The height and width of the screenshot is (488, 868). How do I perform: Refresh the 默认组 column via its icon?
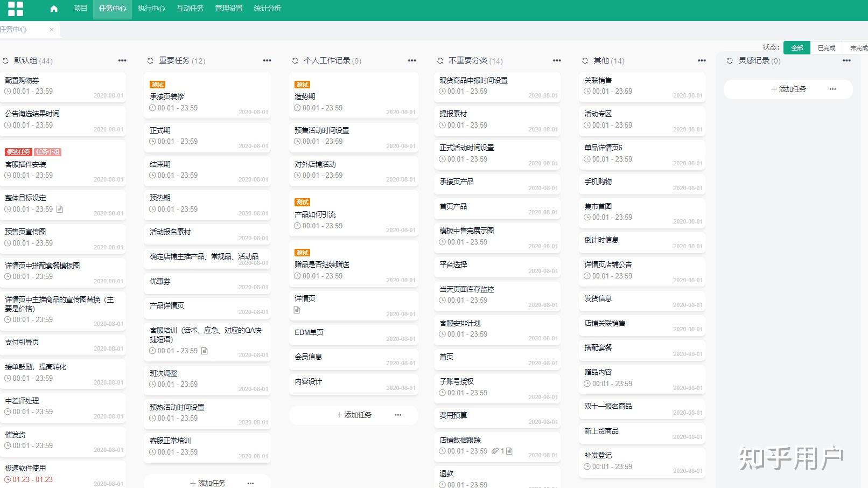[x=5, y=61]
